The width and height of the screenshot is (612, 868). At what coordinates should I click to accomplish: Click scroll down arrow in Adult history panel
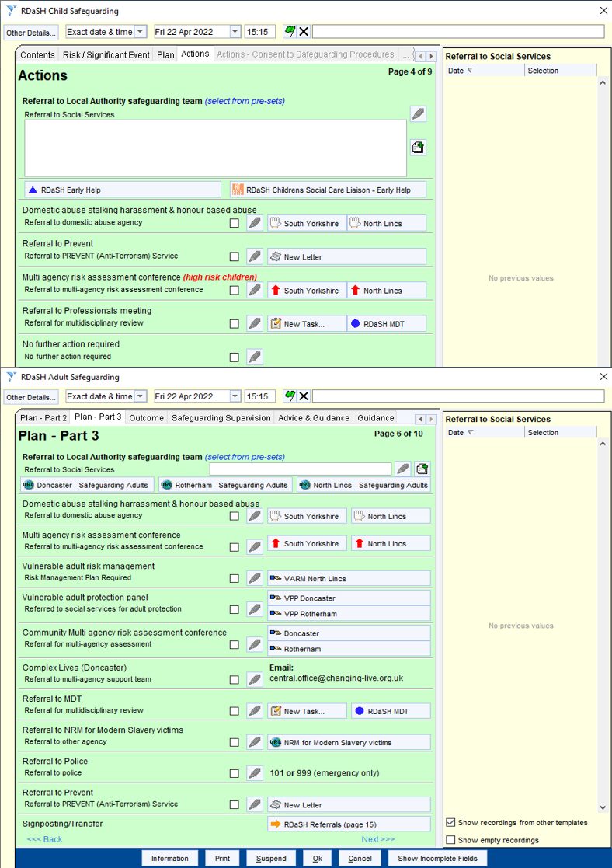click(x=603, y=807)
